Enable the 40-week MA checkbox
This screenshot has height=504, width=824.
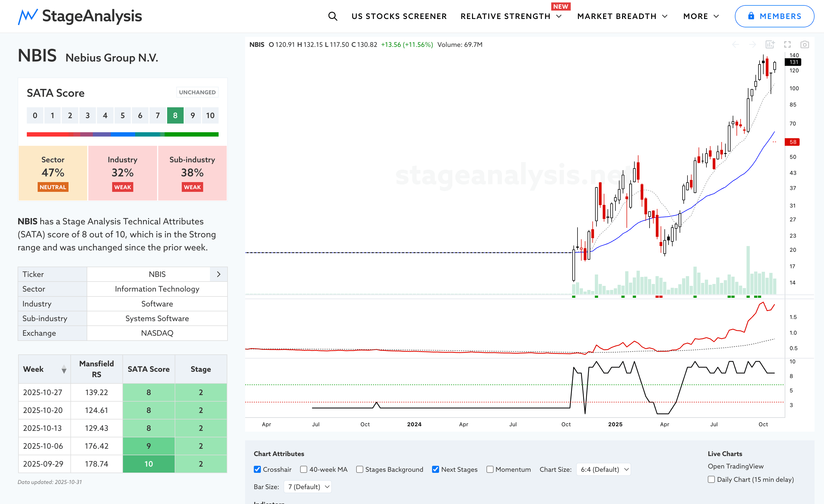coord(304,469)
